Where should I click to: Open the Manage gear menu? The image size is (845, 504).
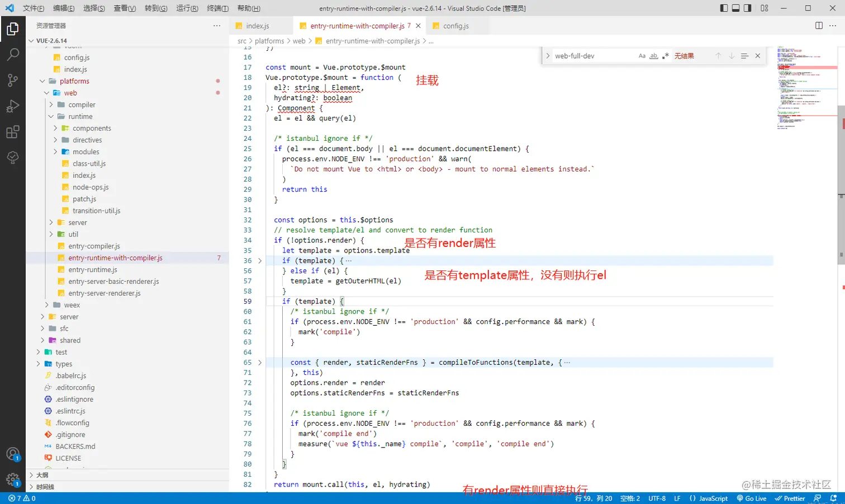pos(12,479)
